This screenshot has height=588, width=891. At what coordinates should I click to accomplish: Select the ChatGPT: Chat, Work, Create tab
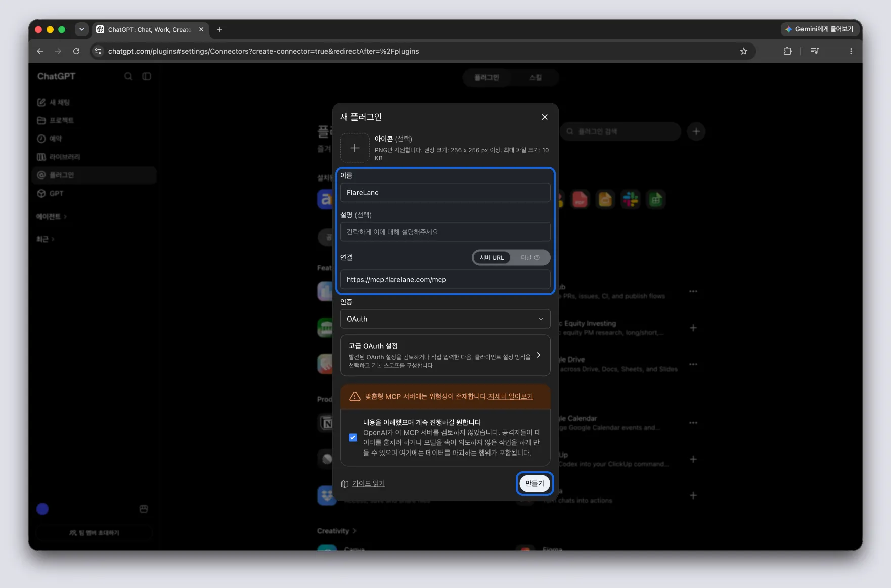pos(150,29)
